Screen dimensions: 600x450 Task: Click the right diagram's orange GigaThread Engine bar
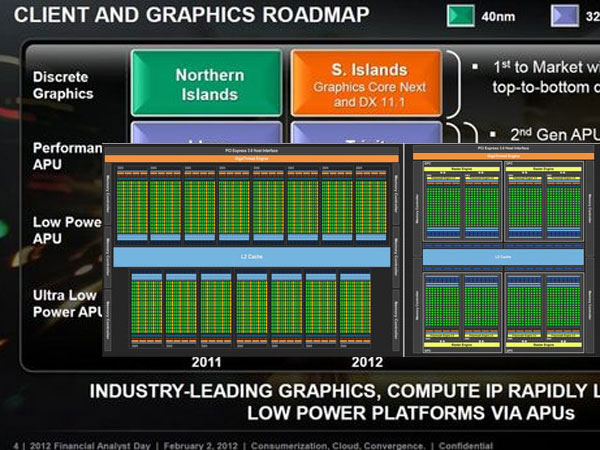click(502, 157)
